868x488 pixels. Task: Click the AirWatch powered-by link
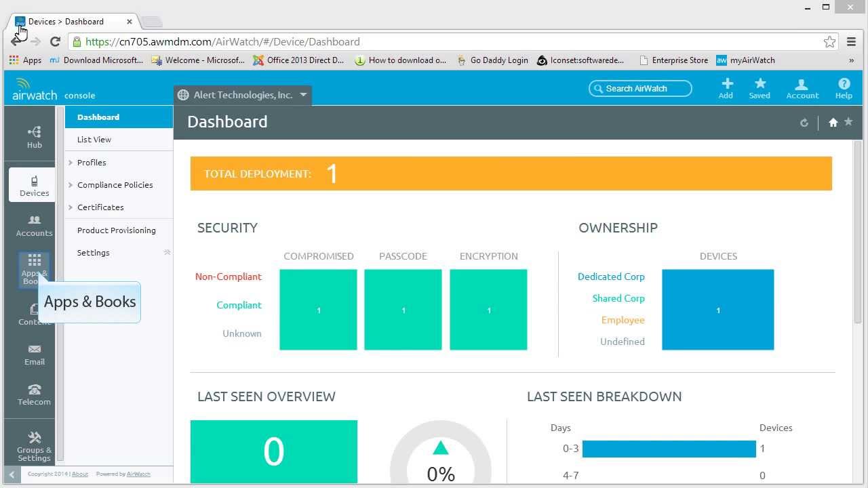tap(138, 474)
